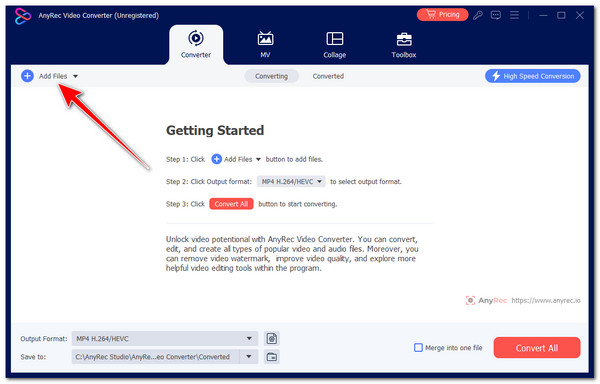Expand the Save to path dropdown arrow
The height and width of the screenshot is (384, 600).
249,357
